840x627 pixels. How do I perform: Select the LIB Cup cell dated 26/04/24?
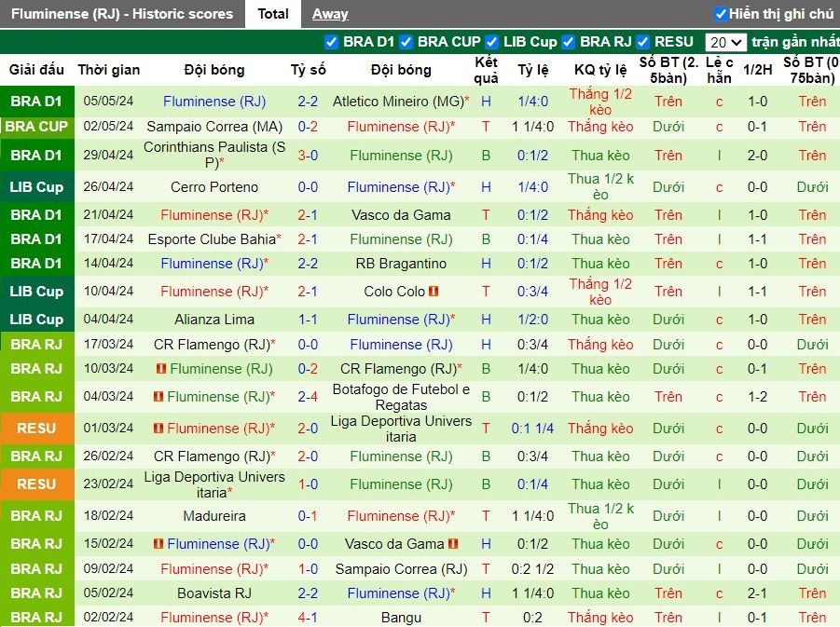pyautogui.click(x=36, y=187)
